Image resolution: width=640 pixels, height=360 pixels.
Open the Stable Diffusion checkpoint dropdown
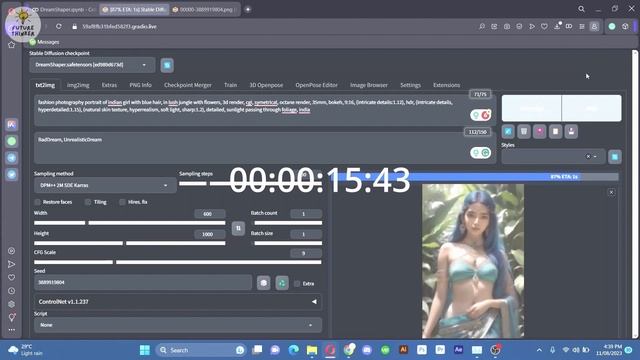tap(92, 65)
